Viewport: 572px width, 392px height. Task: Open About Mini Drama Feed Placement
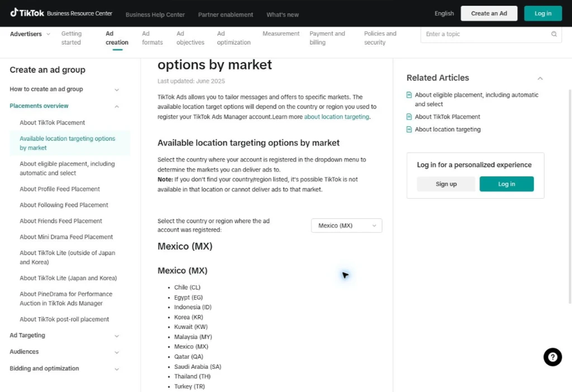point(66,237)
